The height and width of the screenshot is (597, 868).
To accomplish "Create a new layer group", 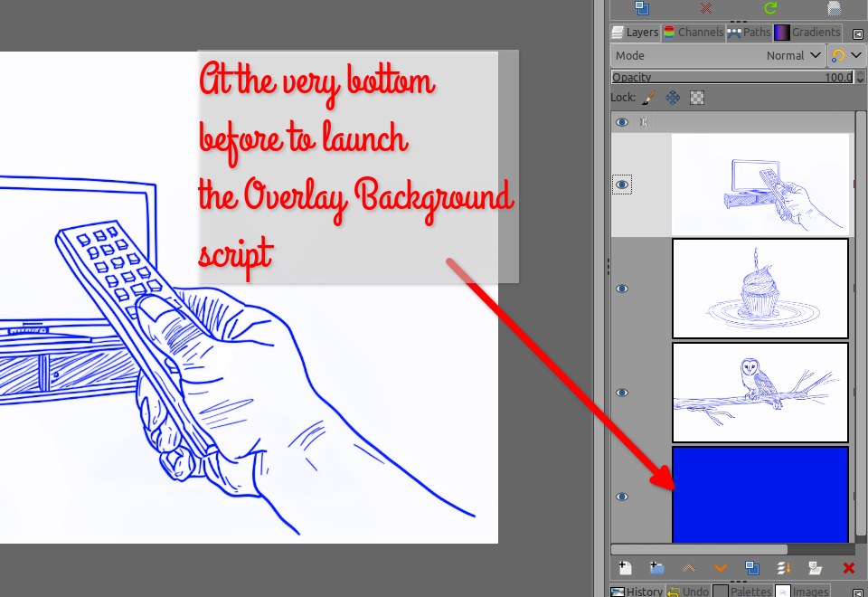I will click(656, 568).
